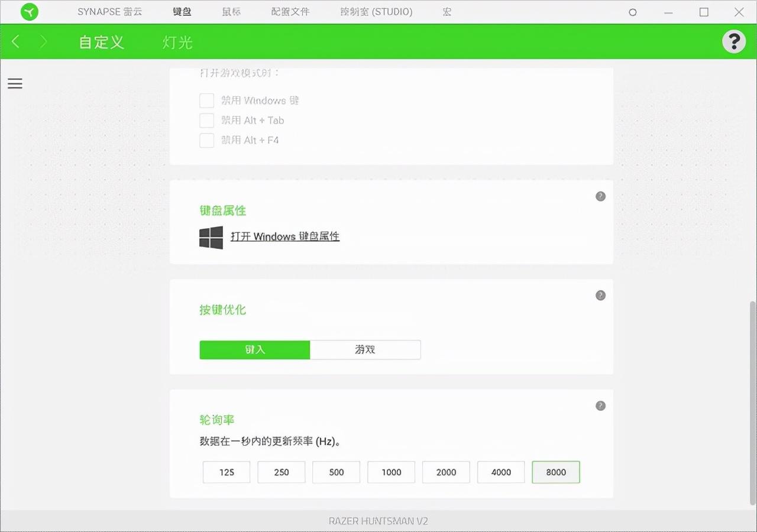Image resolution: width=757 pixels, height=532 pixels.
Task: Click the 键盘属性 heading
Action: (x=223, y=210)
